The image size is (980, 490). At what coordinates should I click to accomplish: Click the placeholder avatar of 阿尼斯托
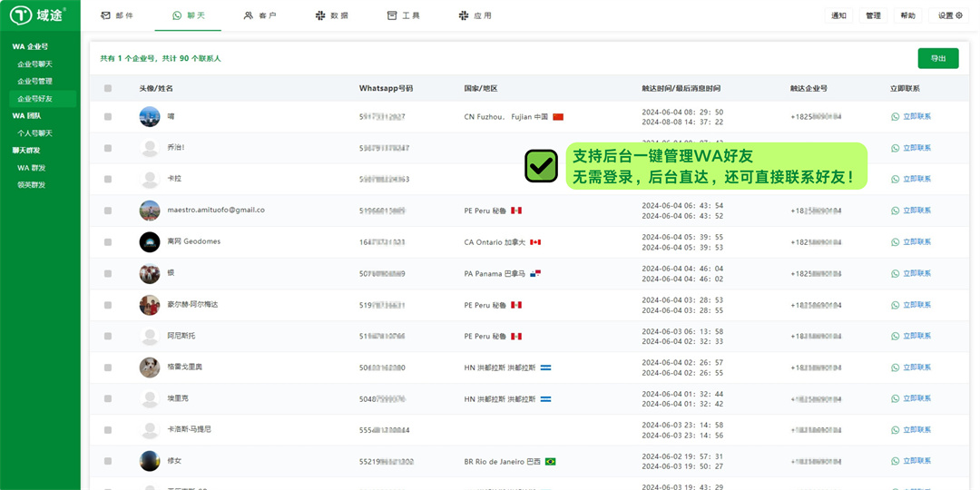tap(150, 337)
